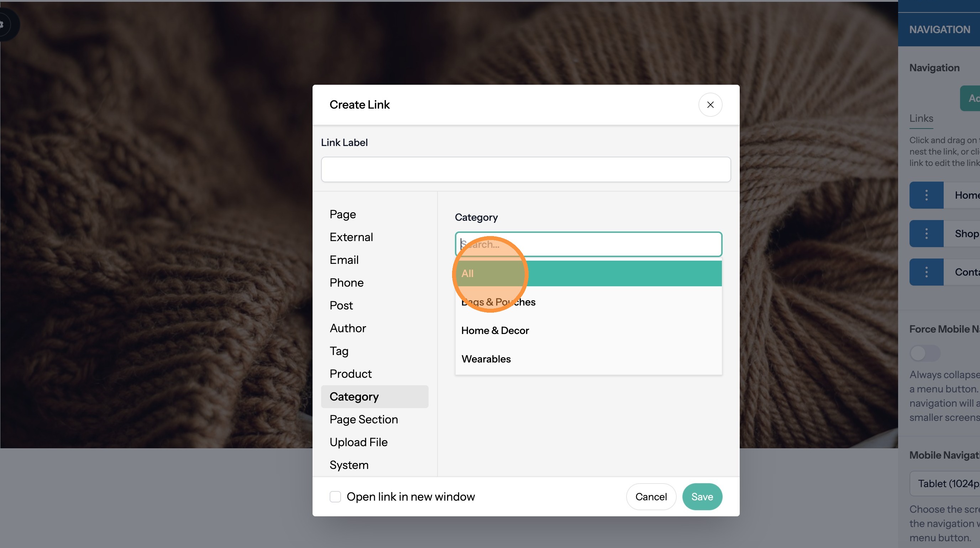The width and height of the screenshot is (980, 548).
Task: Close the Create Link dialog
Action: (710, 105)
